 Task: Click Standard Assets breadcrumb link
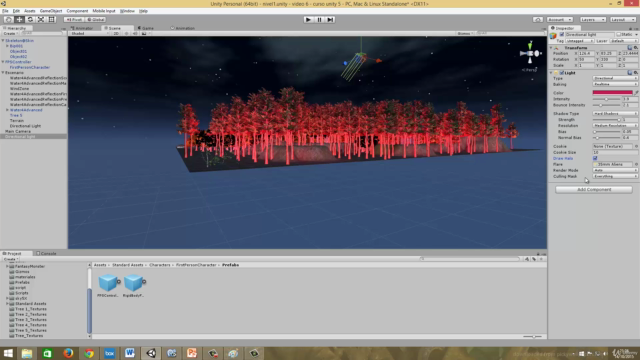coord(128,265)
